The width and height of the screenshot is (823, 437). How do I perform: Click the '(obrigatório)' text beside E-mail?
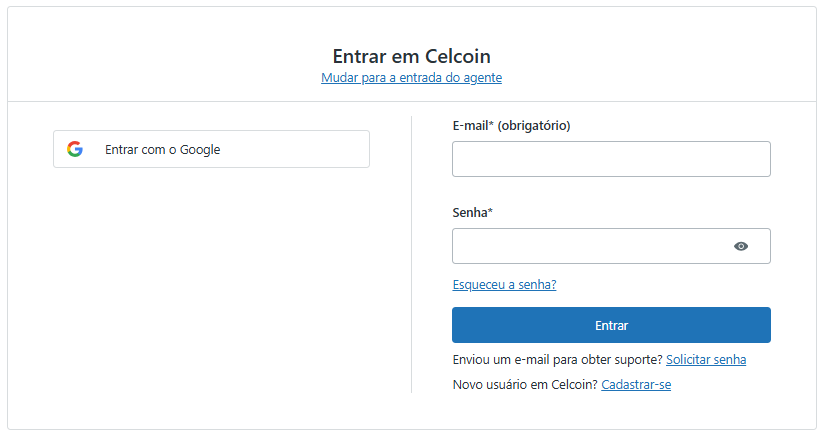(533, 125)
